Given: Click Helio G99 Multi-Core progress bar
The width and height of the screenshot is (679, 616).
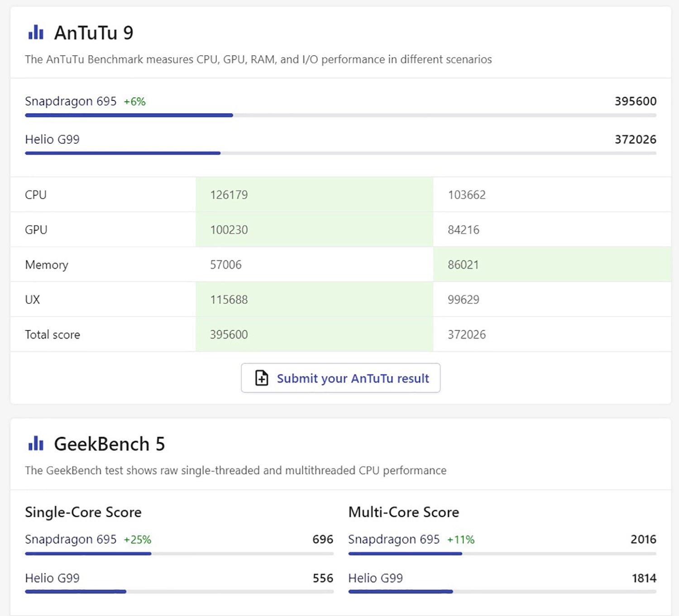Looking at the screenshot, I should pos(502,592).
